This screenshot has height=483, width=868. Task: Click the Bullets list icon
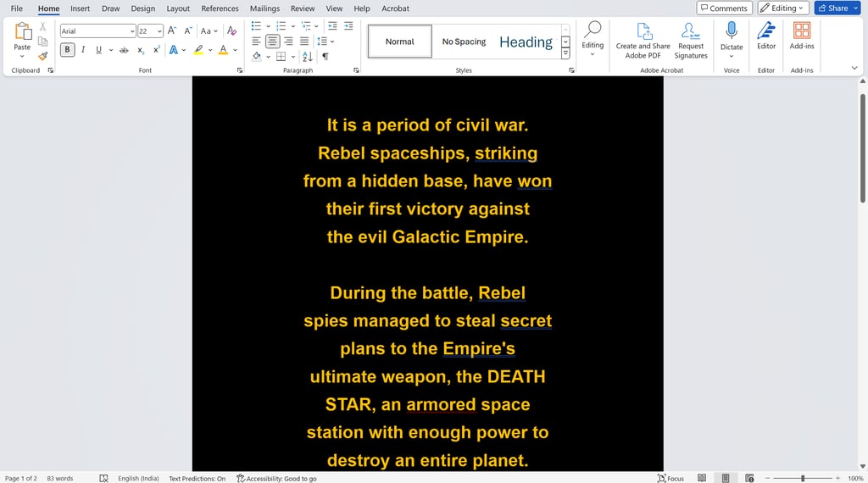point(256,26)
